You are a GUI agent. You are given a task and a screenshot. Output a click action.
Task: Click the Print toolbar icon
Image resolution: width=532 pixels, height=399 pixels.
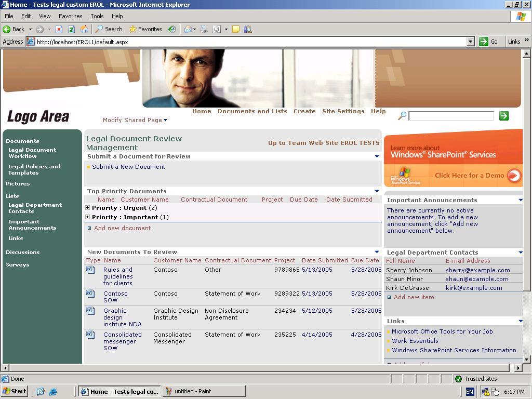[x=204, y=29]
